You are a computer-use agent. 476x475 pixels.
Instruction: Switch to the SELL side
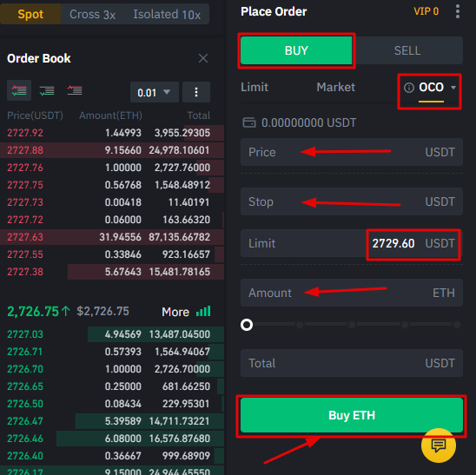pos(407,50)
